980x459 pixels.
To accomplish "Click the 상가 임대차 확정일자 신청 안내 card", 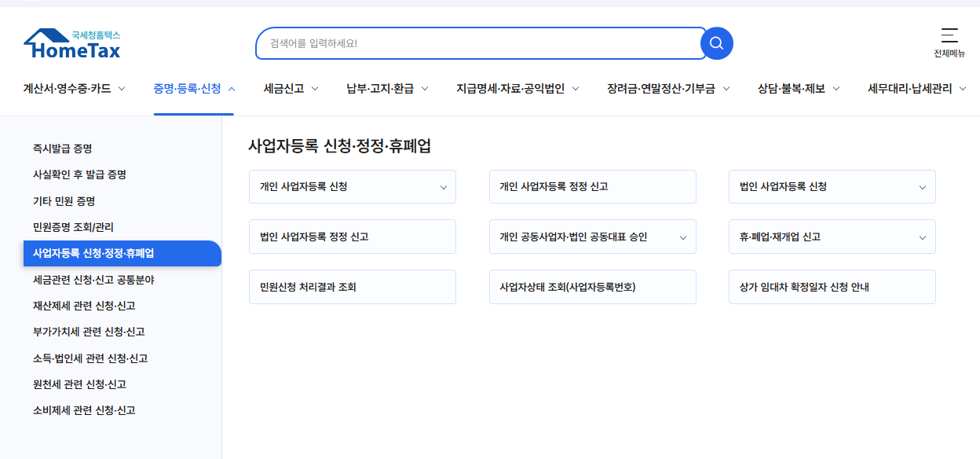I will coord(832,286).
